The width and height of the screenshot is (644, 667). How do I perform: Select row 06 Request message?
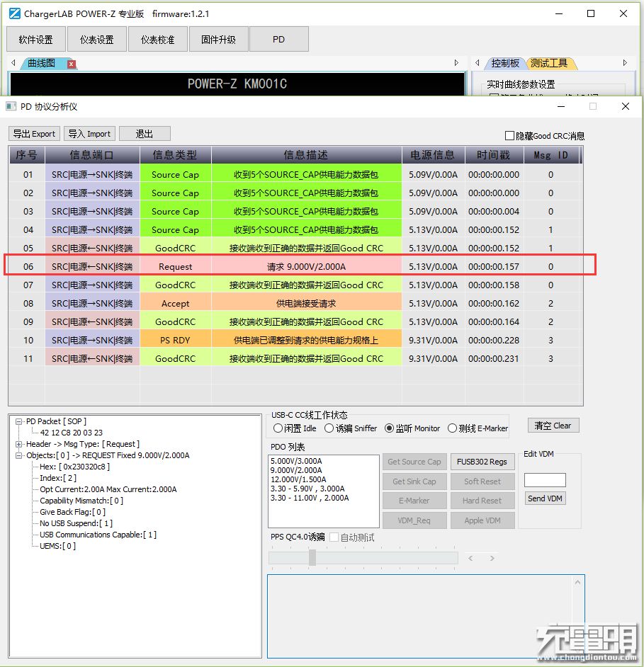(x=296, y=266)
